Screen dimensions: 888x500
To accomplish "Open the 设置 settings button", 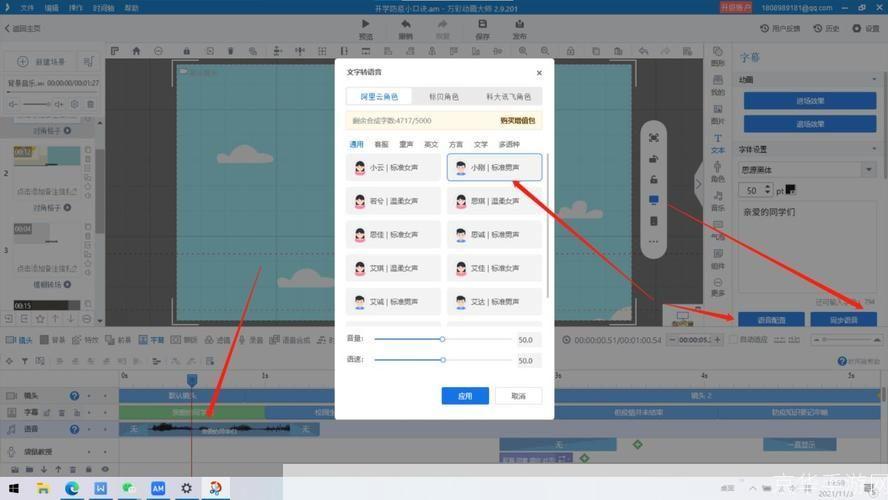I will [x=866, y=28].
